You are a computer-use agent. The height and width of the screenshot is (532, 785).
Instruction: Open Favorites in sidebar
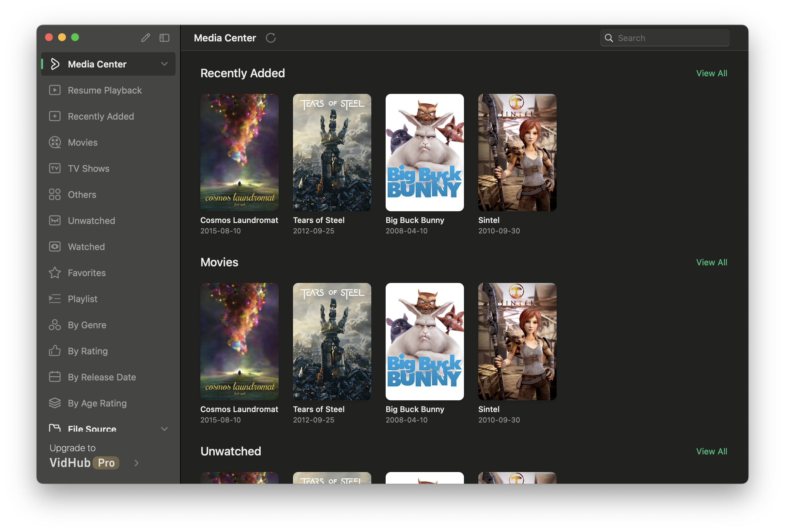click(108, 273)
